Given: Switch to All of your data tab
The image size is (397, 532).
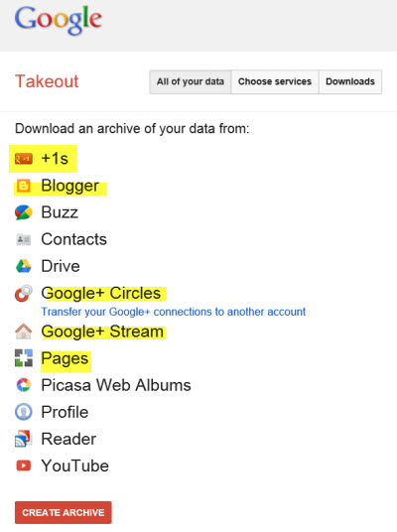Looking at the screenshot, I should coord(191,81).
